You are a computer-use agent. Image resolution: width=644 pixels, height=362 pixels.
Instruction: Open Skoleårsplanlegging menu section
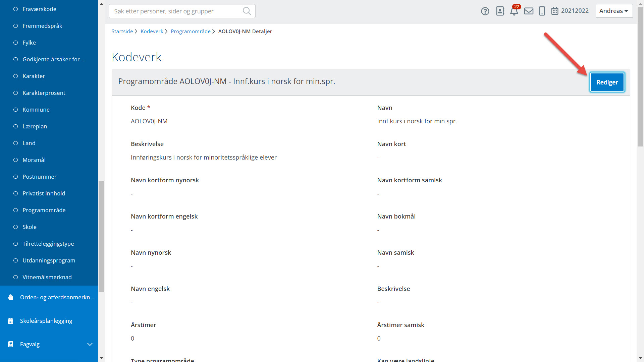coord(49,321)
